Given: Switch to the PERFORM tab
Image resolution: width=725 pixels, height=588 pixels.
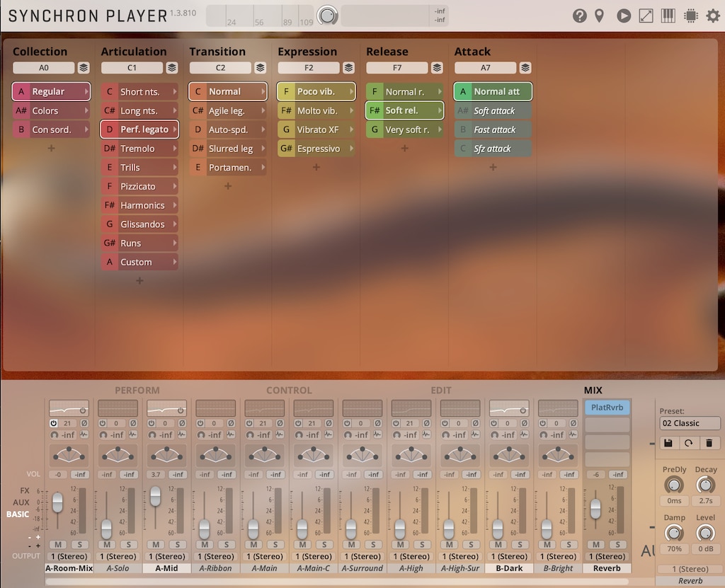Looking at the screenshot, I should [137, 390].
